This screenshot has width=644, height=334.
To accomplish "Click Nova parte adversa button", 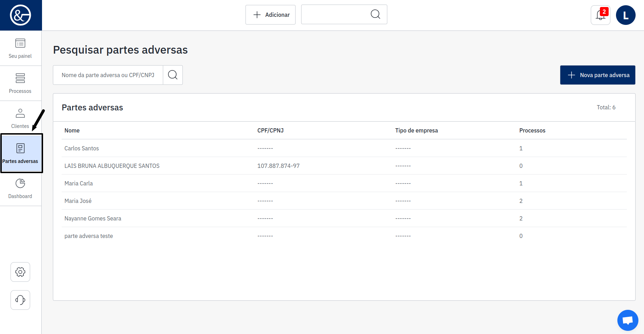I will tap(597, 75).
